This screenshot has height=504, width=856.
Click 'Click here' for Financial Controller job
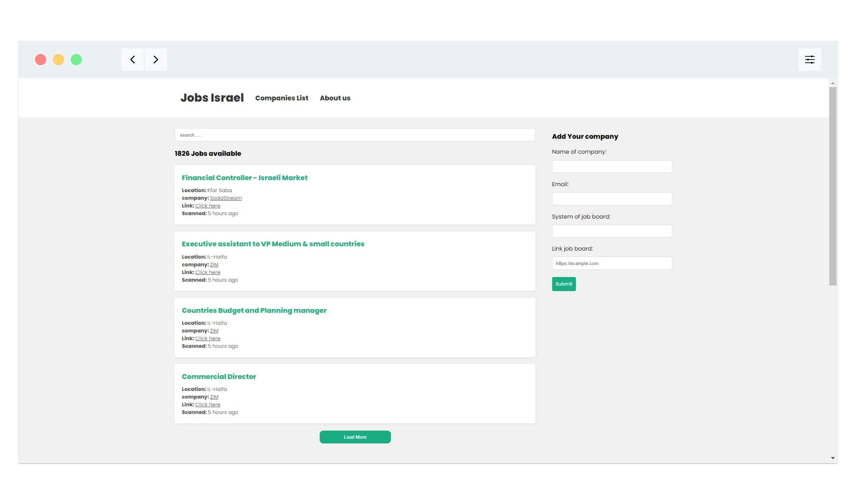207,205
